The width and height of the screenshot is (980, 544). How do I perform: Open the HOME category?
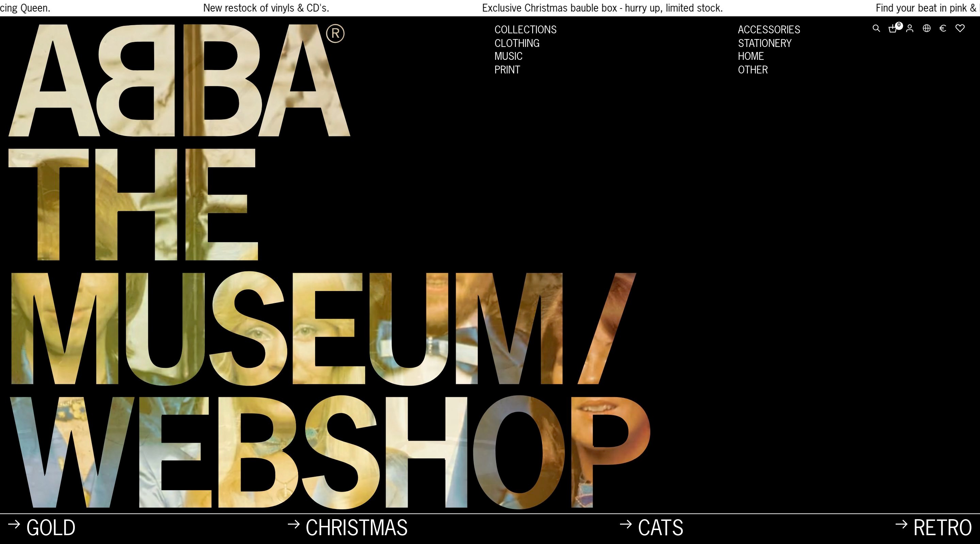(x=751, y=56)
